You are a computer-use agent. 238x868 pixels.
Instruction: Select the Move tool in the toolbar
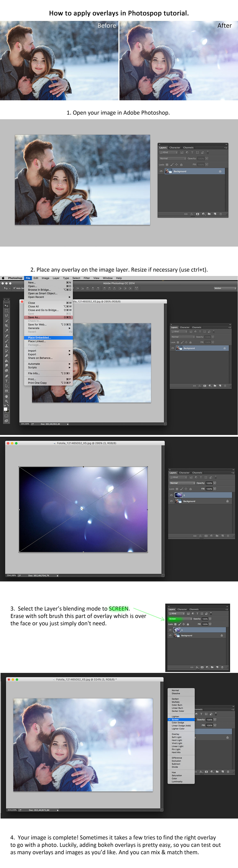click(6, 306)
